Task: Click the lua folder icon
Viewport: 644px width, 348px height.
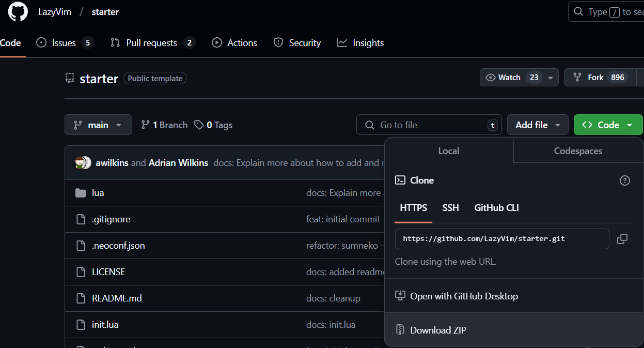Action: point(81,193)
